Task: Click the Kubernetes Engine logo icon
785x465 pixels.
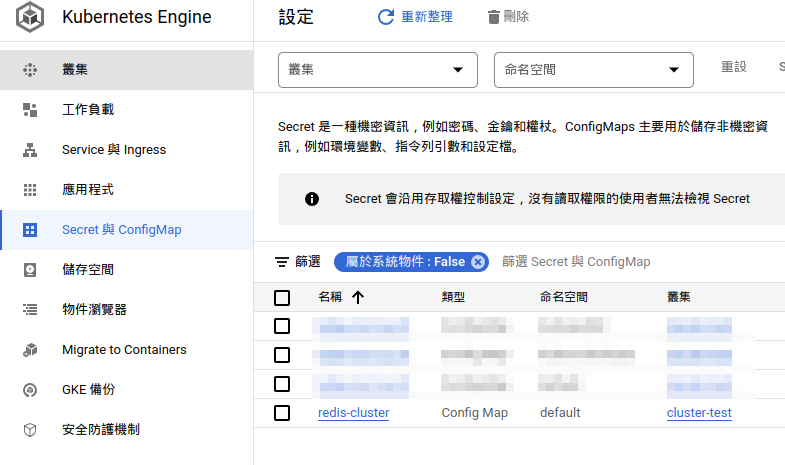Action: click(30, 17)
